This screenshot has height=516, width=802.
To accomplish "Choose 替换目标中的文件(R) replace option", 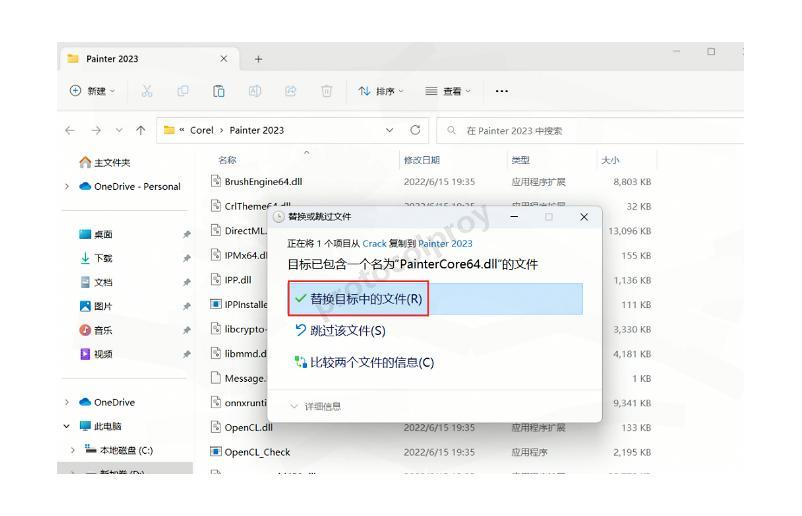I will tap(435, 299).
